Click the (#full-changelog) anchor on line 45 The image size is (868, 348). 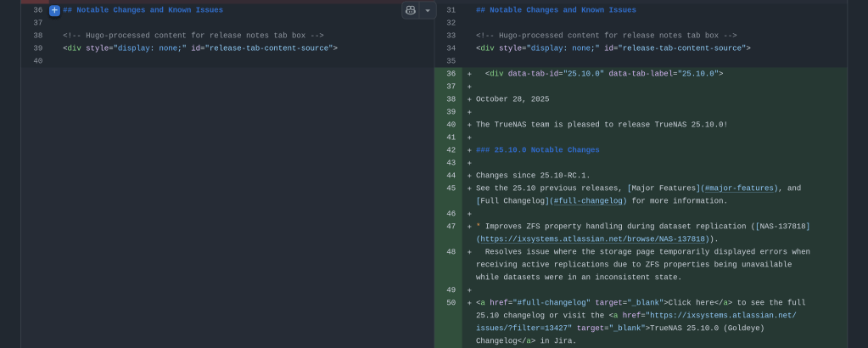pyautogui.click(x=588, y=201)
